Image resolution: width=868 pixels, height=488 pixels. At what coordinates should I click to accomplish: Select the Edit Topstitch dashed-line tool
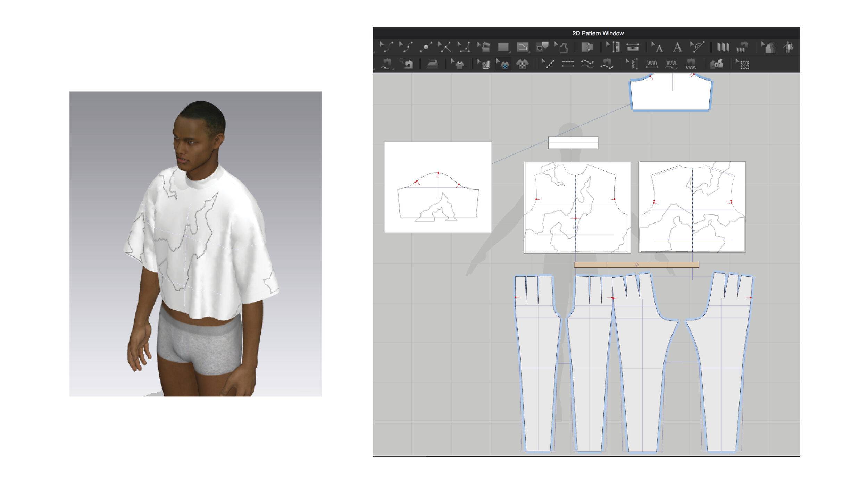point(548,64)
